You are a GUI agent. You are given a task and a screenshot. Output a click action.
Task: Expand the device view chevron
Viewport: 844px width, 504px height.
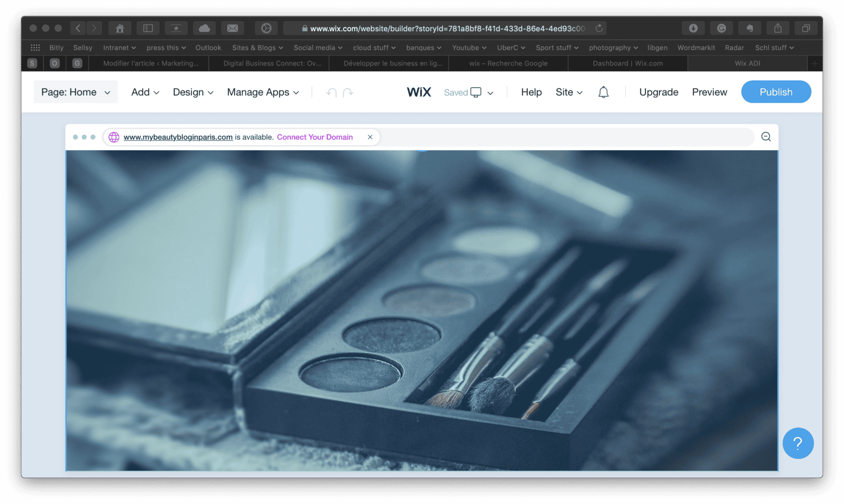pyautogui.click(x=491, y=93)
